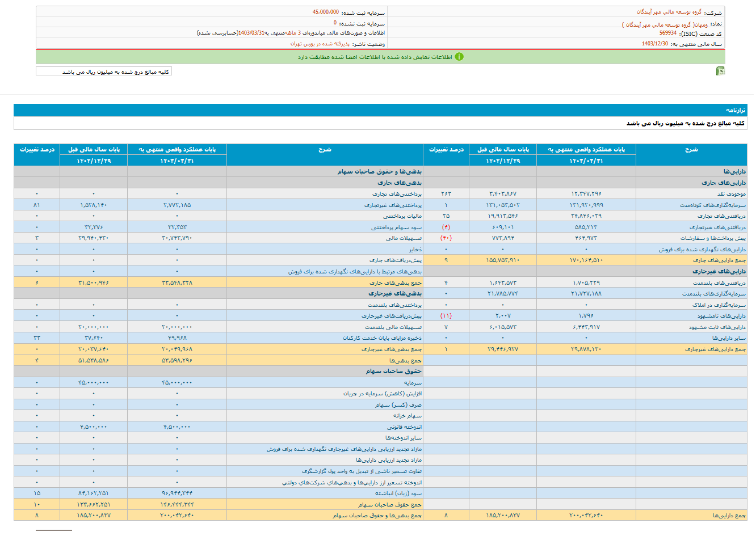Click the registered capital value 45,000,000
This screenshot has width=756, height=536.
325,12
